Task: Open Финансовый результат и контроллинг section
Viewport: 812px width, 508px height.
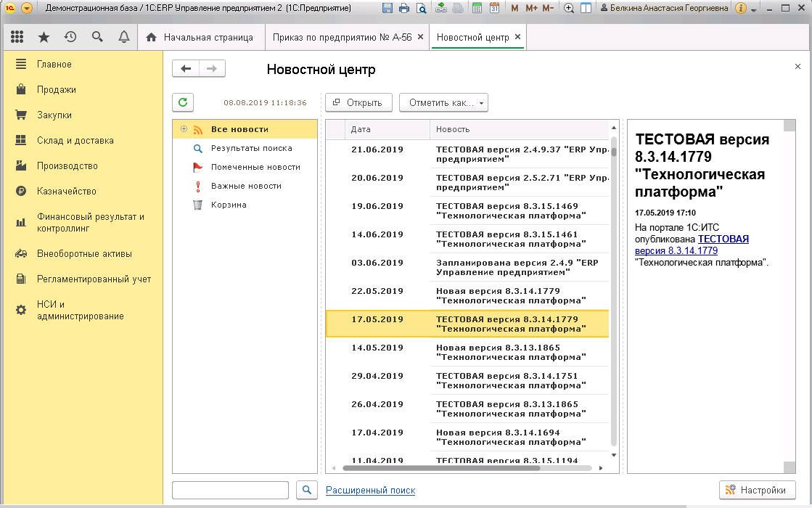Action: (90, 222)
